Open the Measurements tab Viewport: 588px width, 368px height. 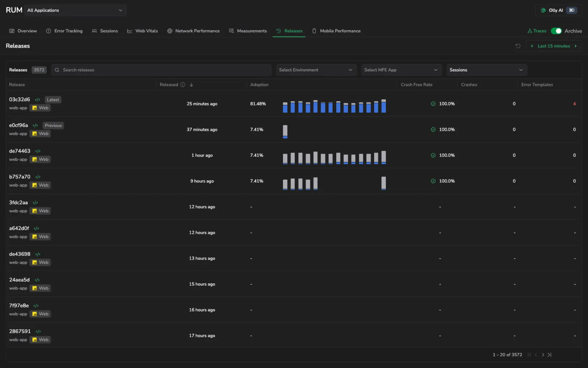(248, 31)
